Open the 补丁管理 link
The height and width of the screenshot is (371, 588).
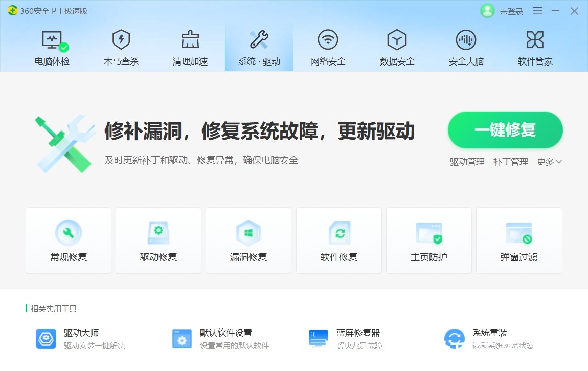tap(511, 162)
